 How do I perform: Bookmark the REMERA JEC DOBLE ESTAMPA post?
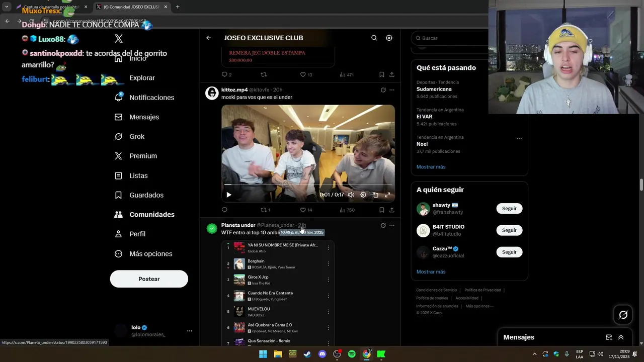[x=381, y=74]
